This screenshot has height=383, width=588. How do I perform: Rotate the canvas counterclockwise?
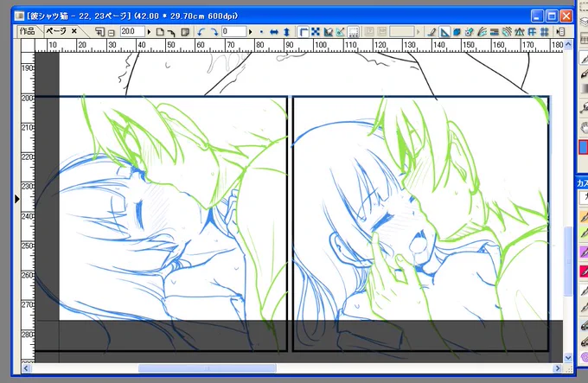(x=201, y=32)
